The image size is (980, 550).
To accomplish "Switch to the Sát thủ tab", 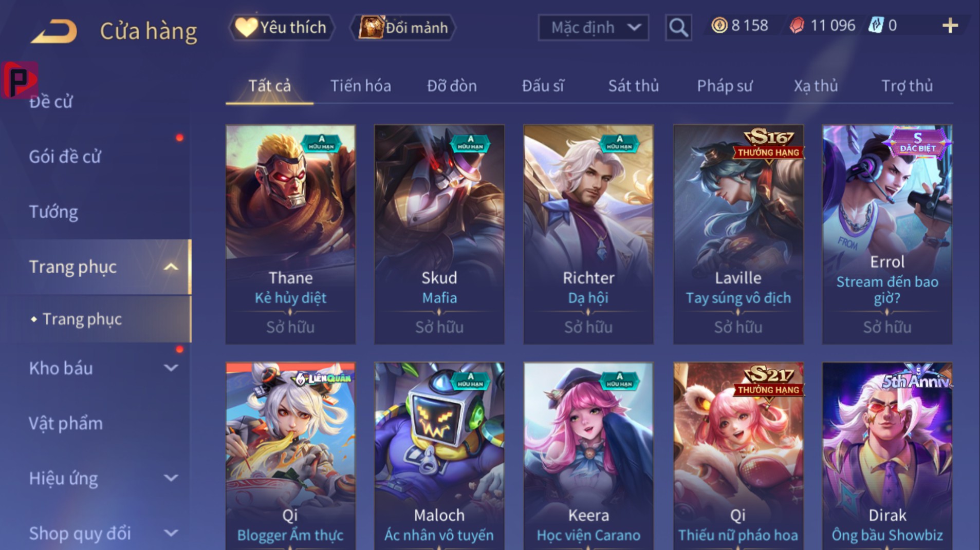I will pos(633,86).
